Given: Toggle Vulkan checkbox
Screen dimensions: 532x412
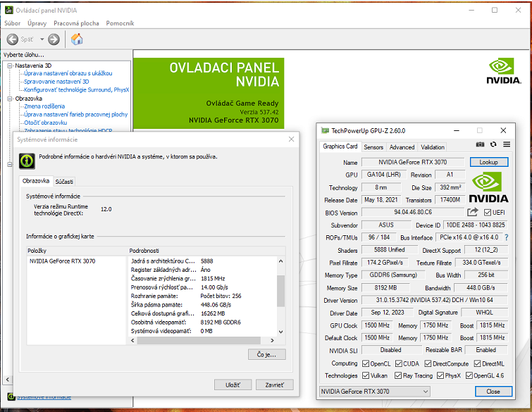Looking at the screenshot, I should pyautogui.click(x=366, y=375).
